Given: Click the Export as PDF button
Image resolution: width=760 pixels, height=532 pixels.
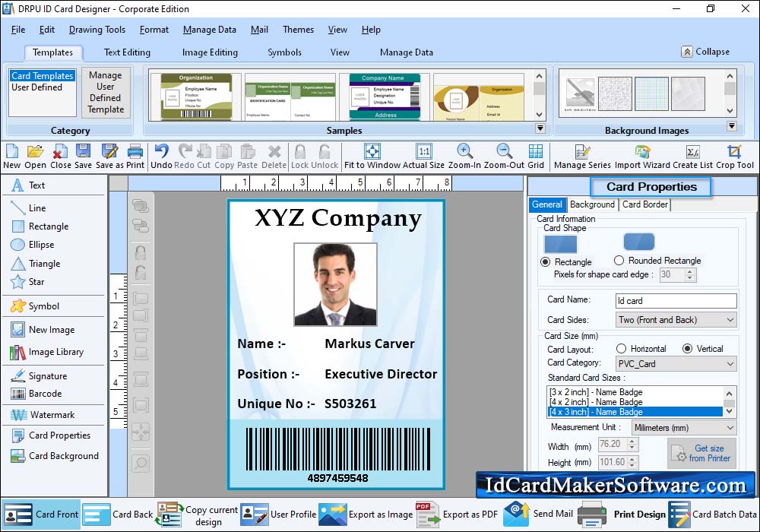Looking at the screenshot, I should [457, 515].
